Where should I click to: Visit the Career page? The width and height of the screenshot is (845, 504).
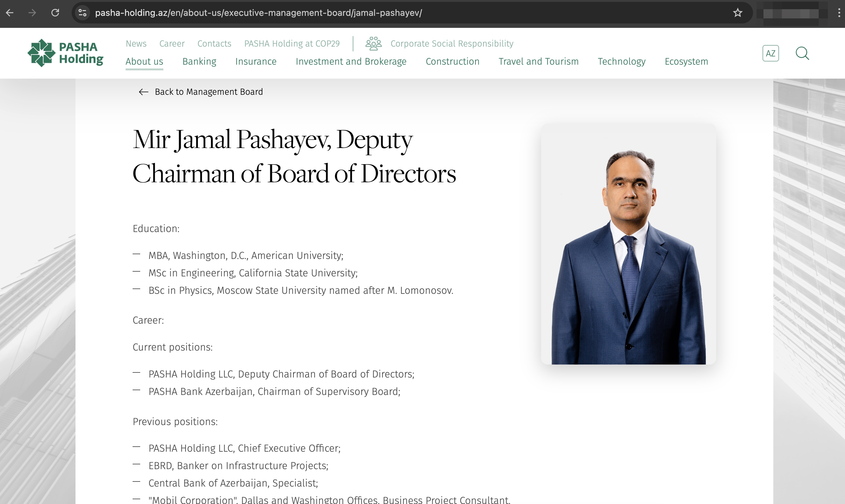[172, 43]
